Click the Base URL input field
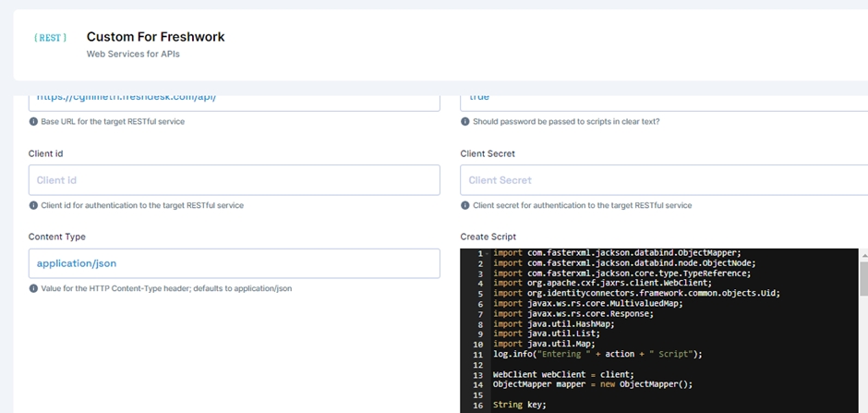 coord(234,99)
